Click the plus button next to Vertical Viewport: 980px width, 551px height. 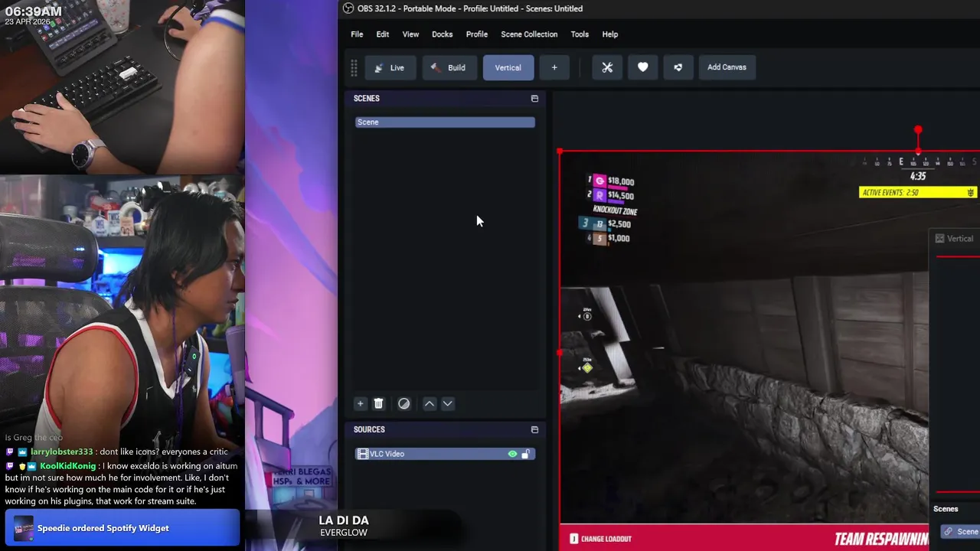[x=554, y=67]
